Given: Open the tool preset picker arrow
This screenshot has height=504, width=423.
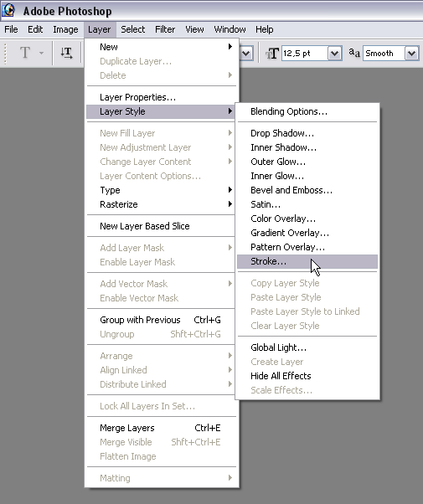Looking at the screenshot, I should [x=42, y=53].
